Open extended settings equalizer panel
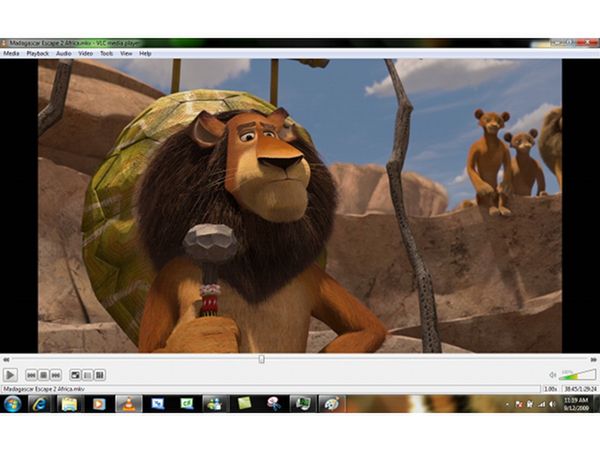The height and width of the screenshot is (450, 600). pyautogui.click(x=100, y=375)
